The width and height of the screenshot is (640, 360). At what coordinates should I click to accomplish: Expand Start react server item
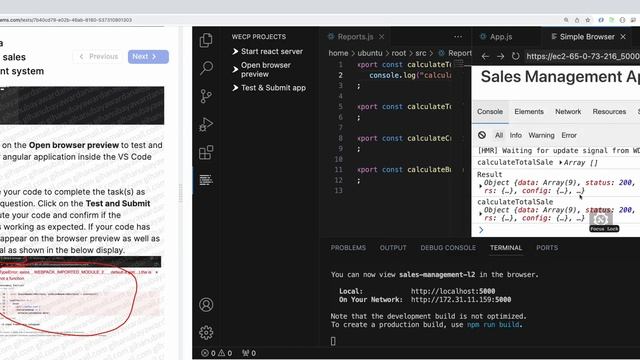click(267, 51)
